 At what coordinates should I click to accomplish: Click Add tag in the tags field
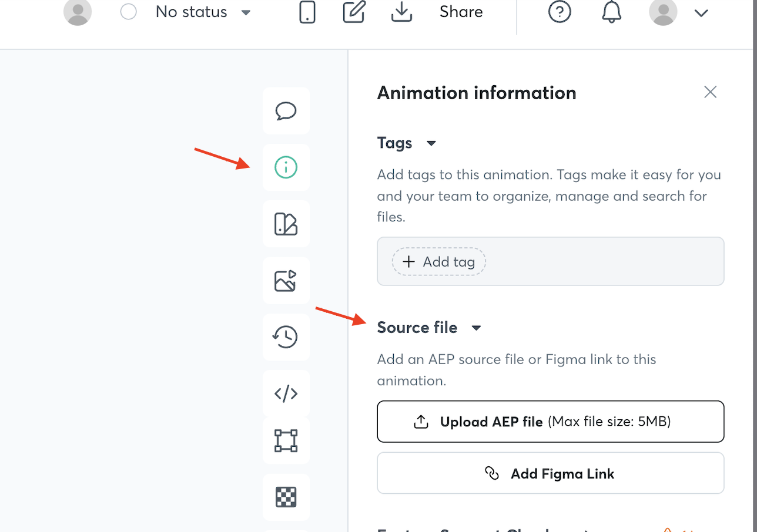(x=439, y=262)
